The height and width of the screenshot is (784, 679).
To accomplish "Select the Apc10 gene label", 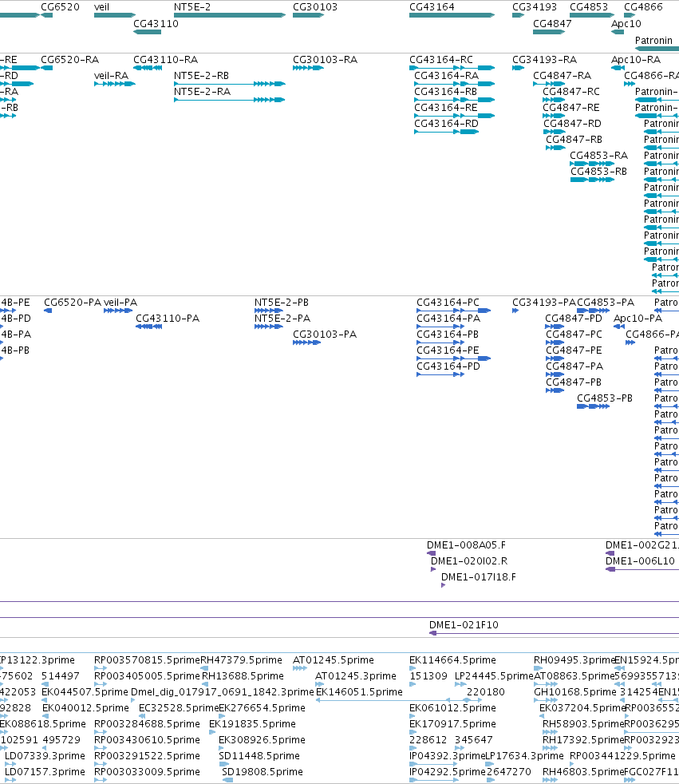I will pos(626,23).
